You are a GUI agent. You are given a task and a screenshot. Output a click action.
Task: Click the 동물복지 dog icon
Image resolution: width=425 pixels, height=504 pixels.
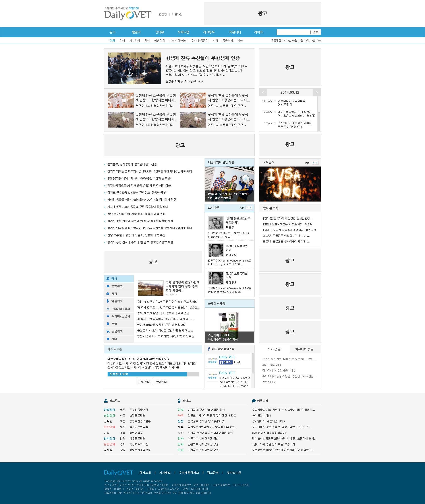pyautogui.click(x=108, y=331)
